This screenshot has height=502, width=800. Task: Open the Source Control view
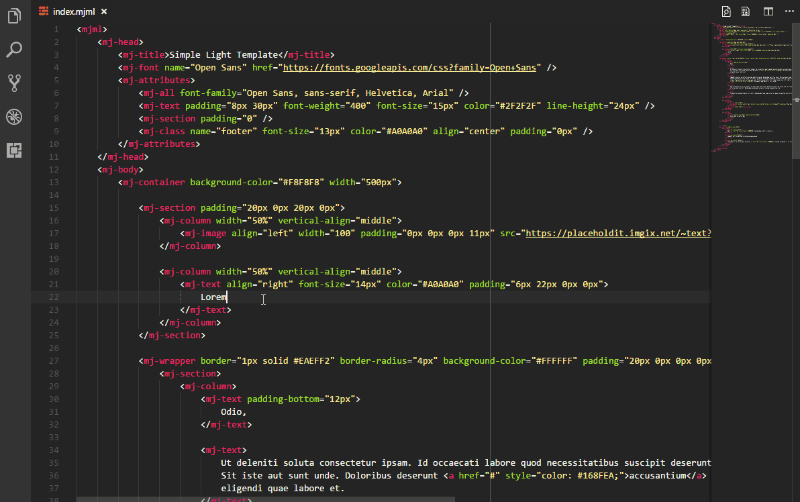(x=15, y=82)
